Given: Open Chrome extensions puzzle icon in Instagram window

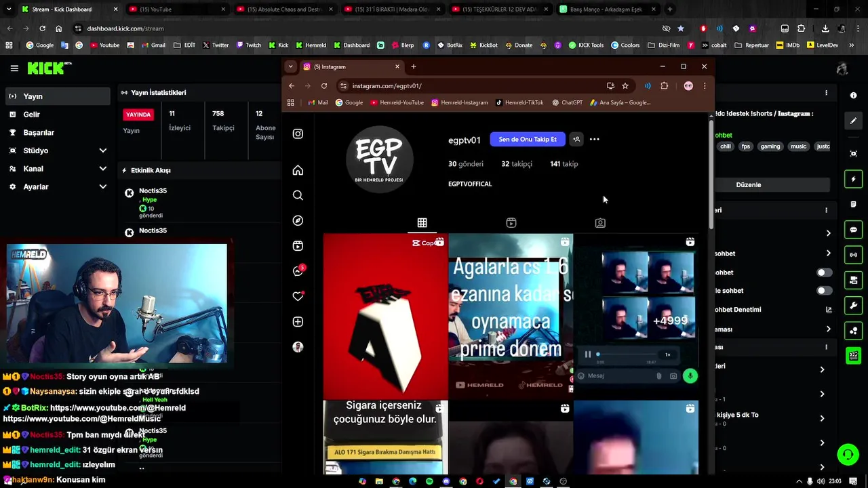Looking at the screenshot, I should pyautogui.click(x=664, y=86).
